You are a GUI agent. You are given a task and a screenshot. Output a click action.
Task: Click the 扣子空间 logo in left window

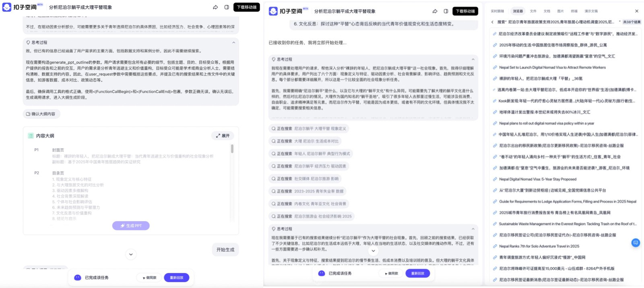[19, 7]
